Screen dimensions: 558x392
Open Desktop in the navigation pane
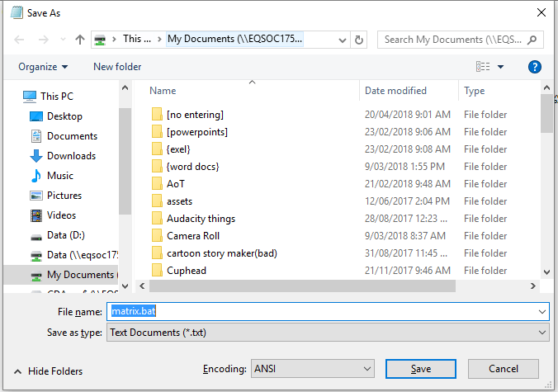coord(64,116)
